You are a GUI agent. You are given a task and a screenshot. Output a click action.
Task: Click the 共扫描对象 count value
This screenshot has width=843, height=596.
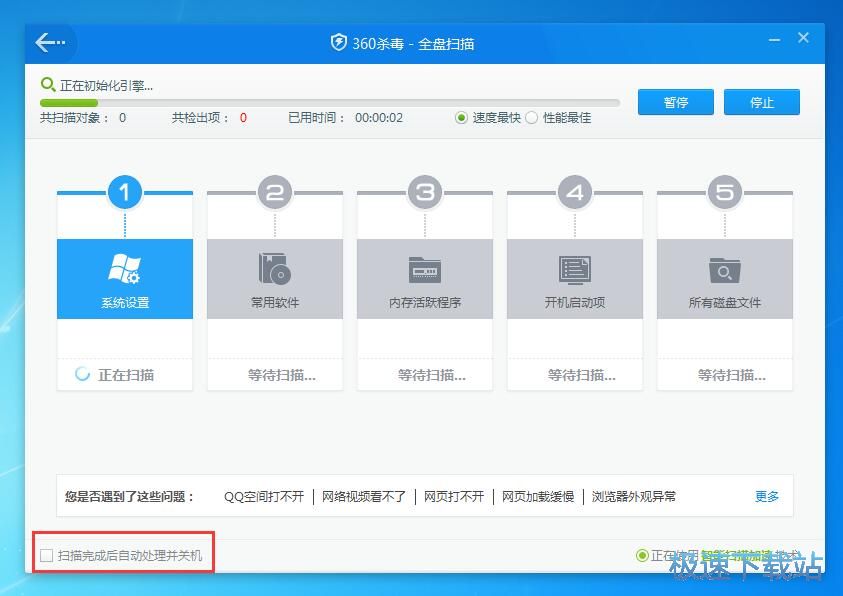click(123, 118)
